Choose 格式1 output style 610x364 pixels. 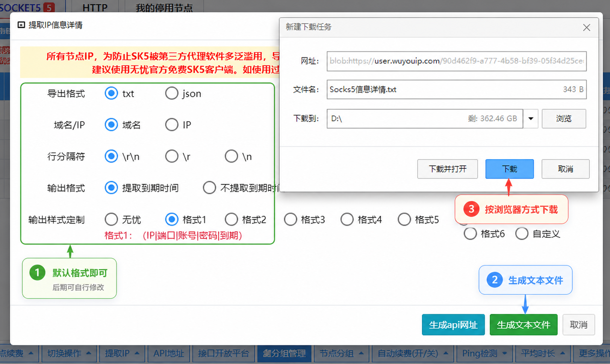click(171, 219)
